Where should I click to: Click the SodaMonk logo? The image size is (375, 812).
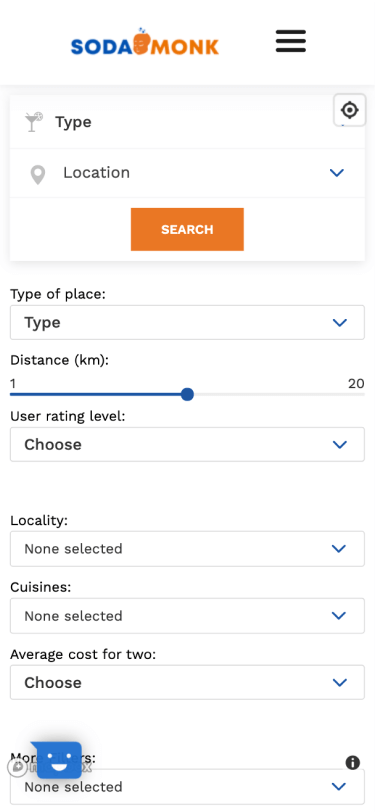point(145,42)
